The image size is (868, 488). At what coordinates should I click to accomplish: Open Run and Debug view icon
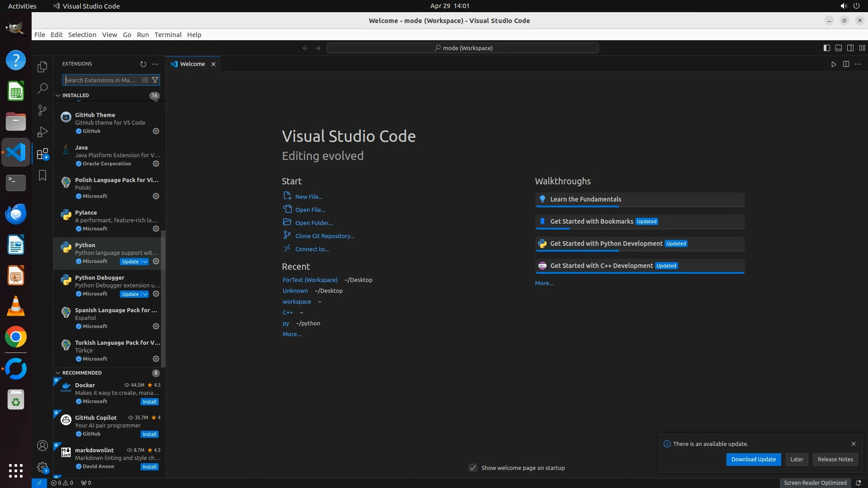(x=42, y=132)
